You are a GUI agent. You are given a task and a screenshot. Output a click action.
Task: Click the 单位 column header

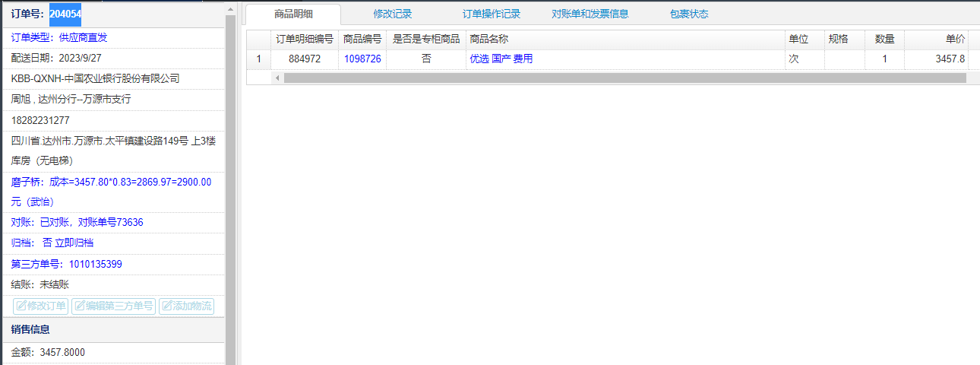point(805,39)
